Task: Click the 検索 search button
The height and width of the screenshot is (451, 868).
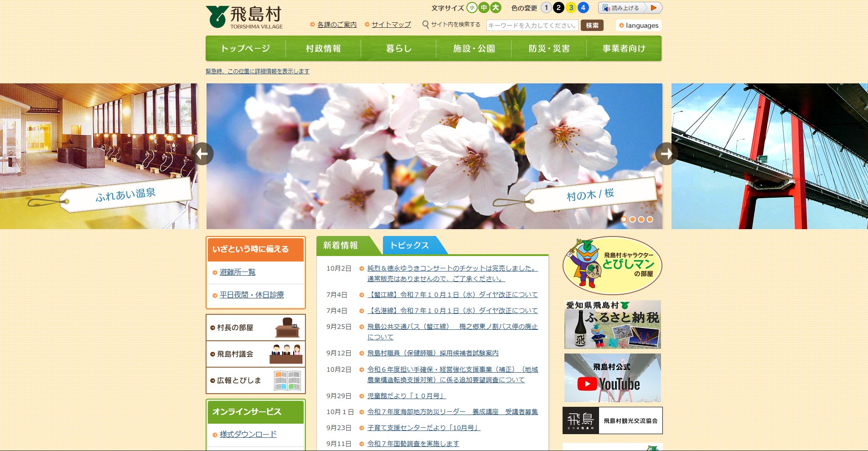Action: point(592,26)
